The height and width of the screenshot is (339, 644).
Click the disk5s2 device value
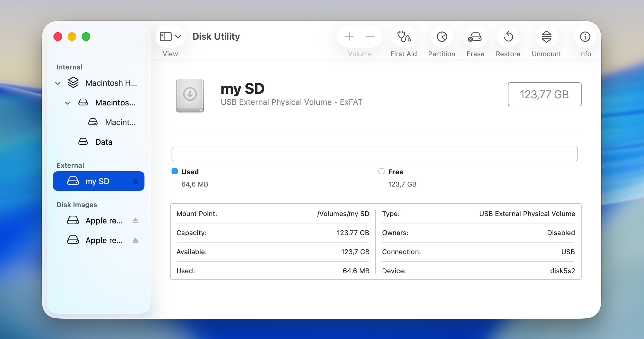(563, 271)
